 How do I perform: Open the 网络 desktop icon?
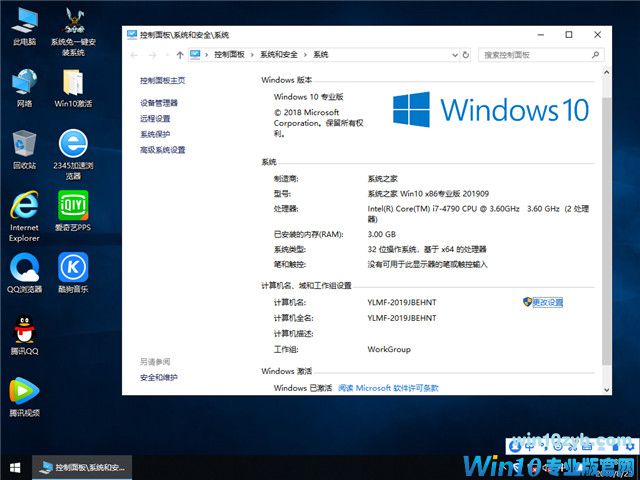(x=24, y=88)
